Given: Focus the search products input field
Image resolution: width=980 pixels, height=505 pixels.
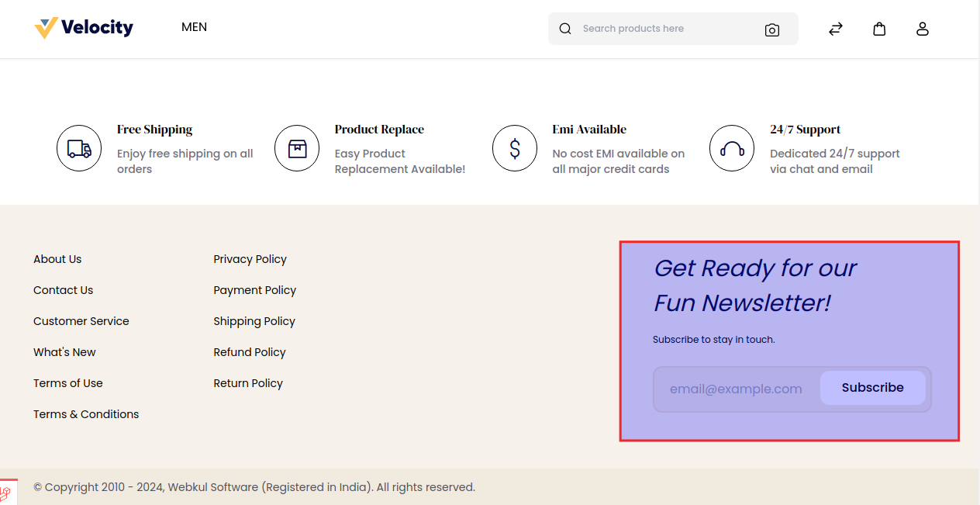Looking at the screenshot, I should point(667,29).
